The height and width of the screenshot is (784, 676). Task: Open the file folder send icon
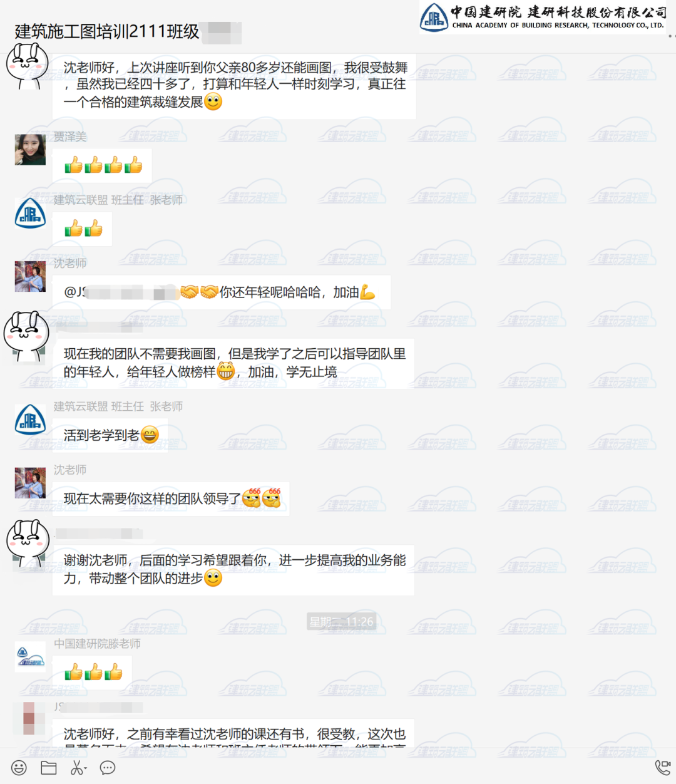(49, 768)
